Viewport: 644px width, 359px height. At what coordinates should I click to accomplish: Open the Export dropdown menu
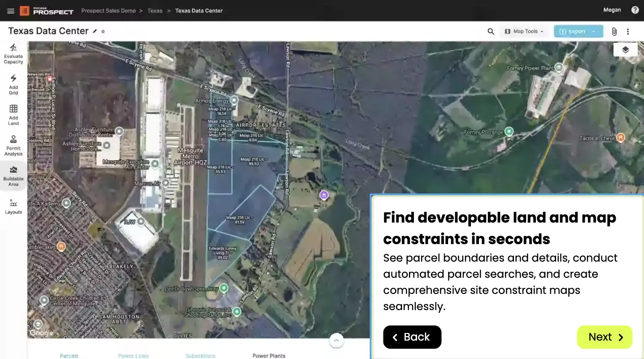tap(579, 31)
